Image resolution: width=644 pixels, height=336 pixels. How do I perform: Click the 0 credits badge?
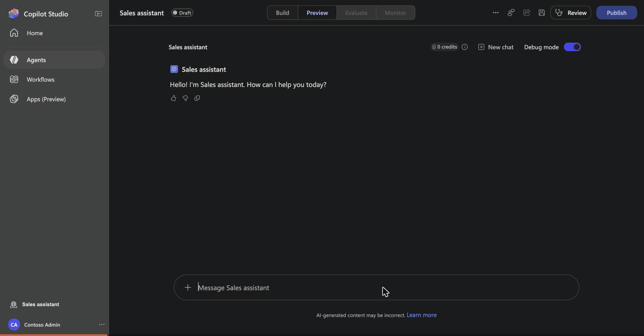pos(444,47)
